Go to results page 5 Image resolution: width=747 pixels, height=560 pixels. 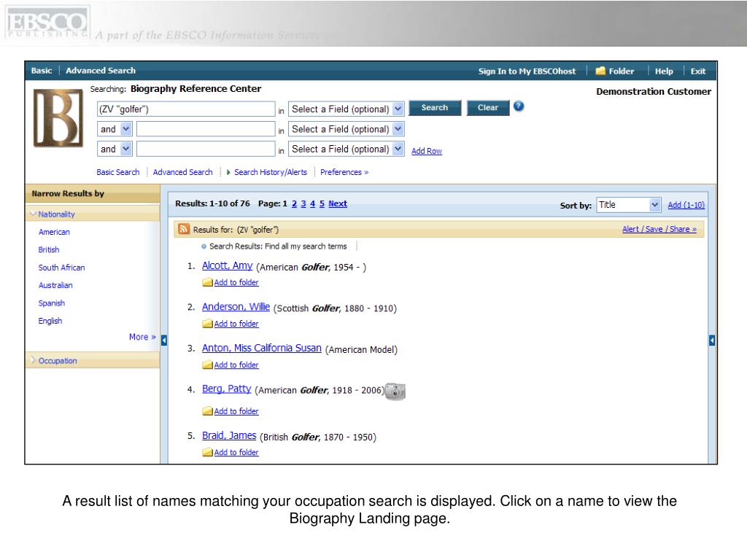pos(322,203)
